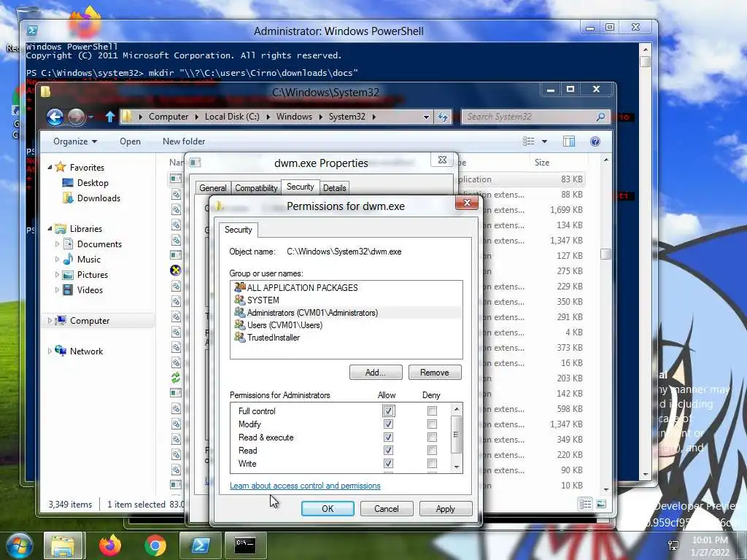The image size is (747, 560).
Task: Toggle Allow for Read permission
Action: click(388, 450)
